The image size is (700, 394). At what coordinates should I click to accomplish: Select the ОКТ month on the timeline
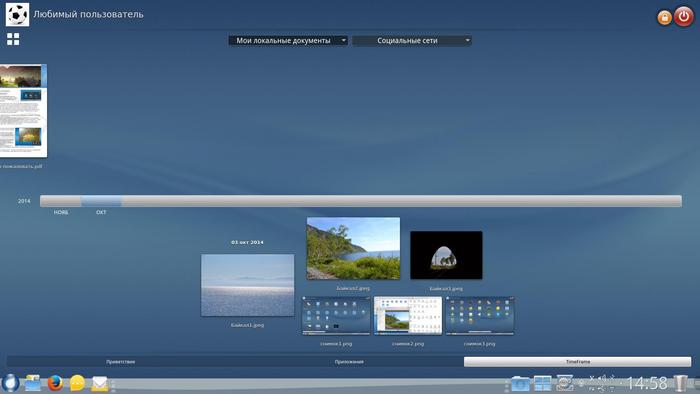[101, 201]
